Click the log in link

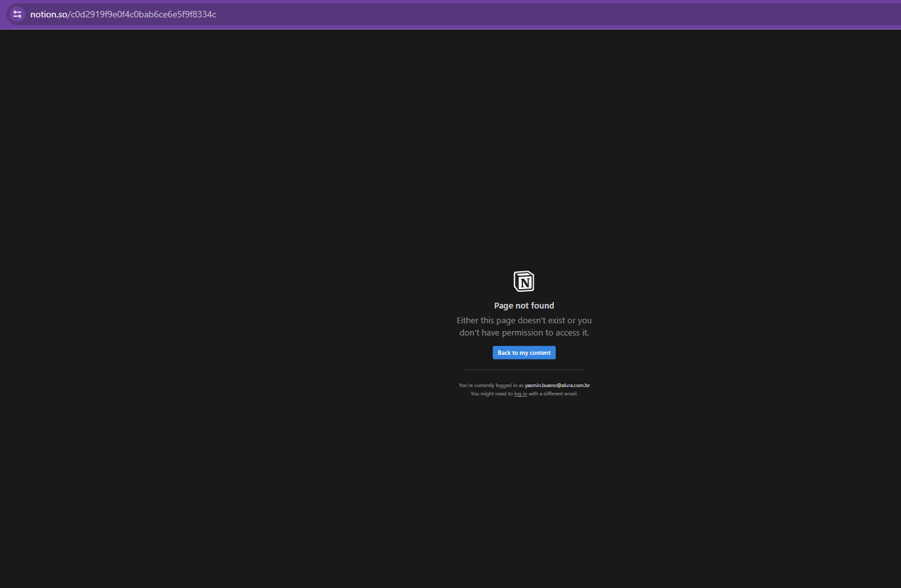(x=520, y=394)
